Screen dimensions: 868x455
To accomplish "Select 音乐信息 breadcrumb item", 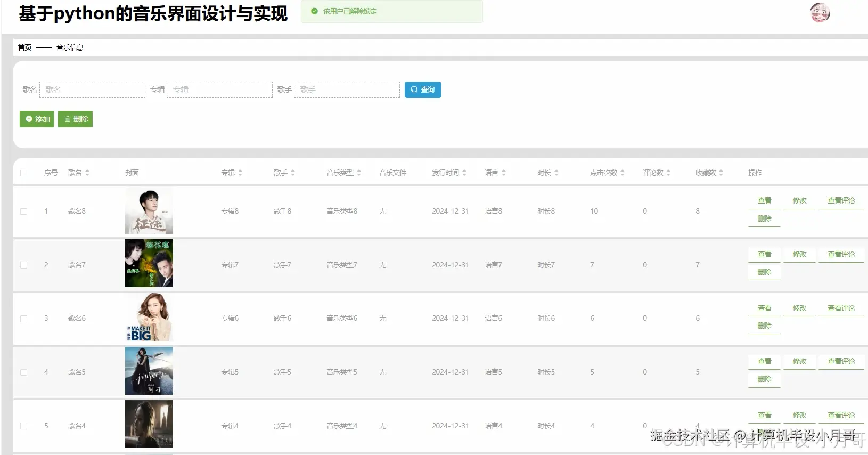I will pyautogui.click(x=70, y=47).
